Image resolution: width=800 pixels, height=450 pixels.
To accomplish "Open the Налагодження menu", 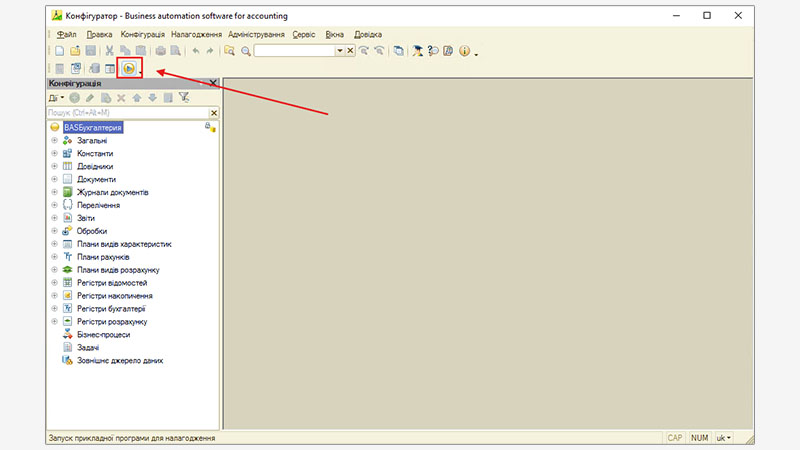I will click(x=197, y=34).
